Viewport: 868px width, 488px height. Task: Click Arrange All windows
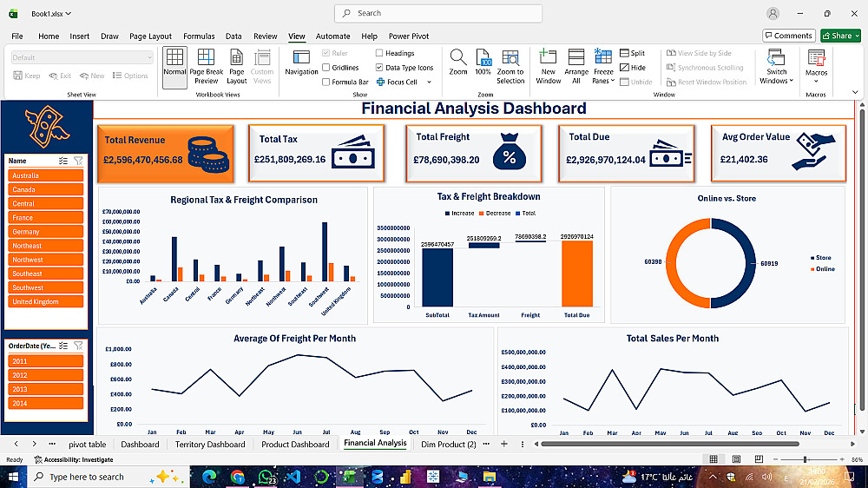coord(576,67)
